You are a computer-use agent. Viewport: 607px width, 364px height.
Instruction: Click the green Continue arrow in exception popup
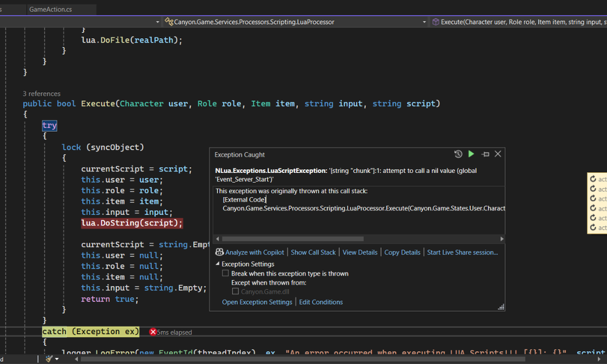point(471,154)
